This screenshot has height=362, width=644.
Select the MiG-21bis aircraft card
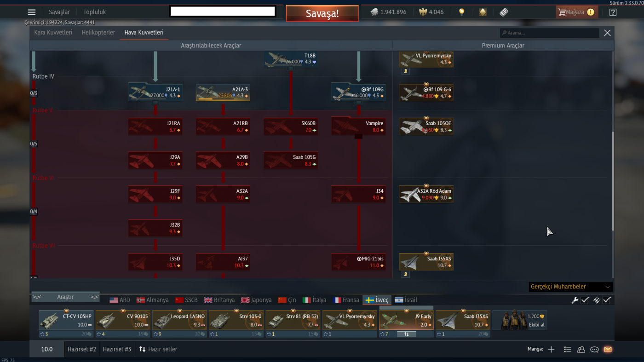pyautogui.click(x=358, y=262)
